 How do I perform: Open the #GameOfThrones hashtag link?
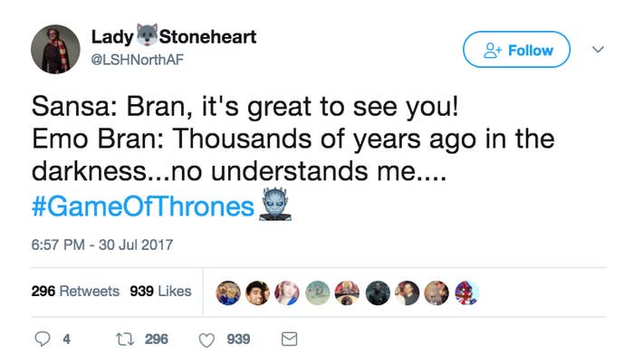(143, 206)
